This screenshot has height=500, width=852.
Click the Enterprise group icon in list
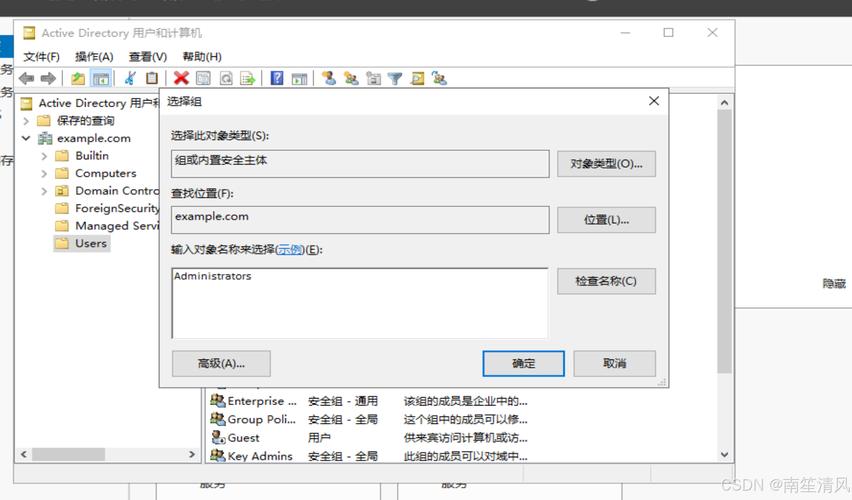(x=218, y=401)
